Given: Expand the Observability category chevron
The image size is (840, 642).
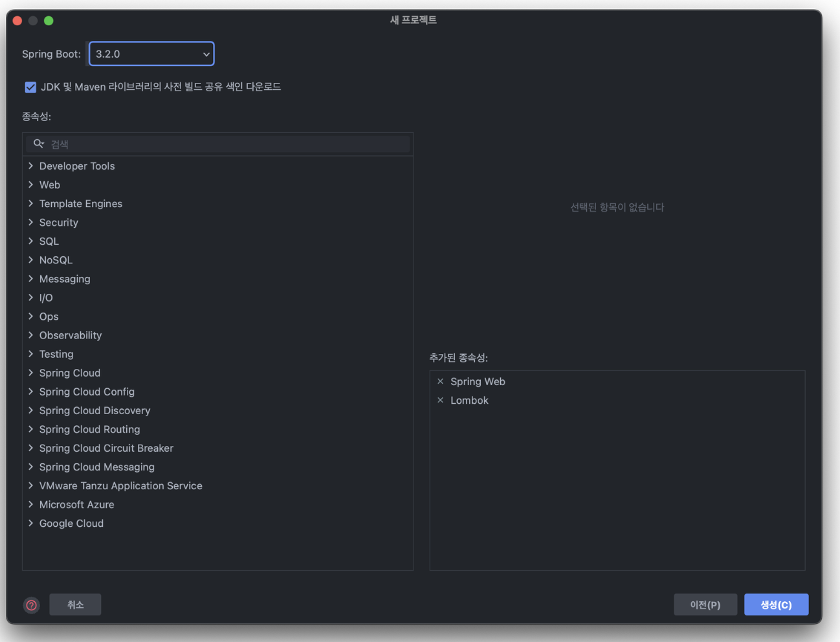Looking at the screenshot, I should pos(30,335).
